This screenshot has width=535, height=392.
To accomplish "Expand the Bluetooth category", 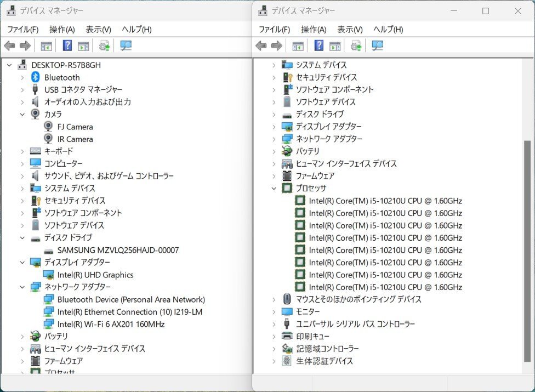I will tap(22, 78).
